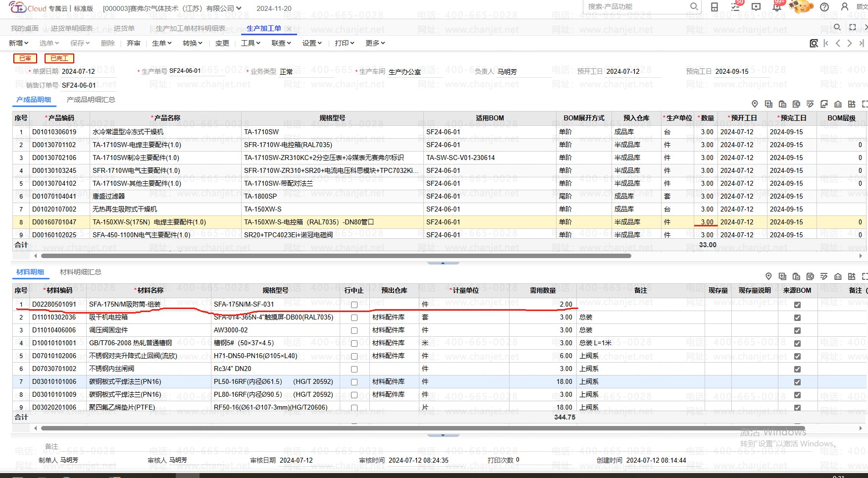Open the calculator icon in top header
Image resolution: width=868 pixels, height=478 pixels.
tap(715, 7)
